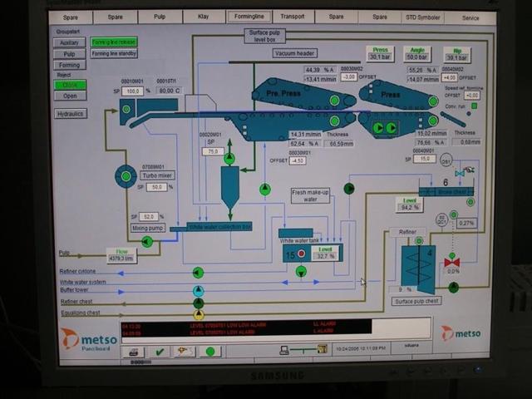Select the red control valve symbol
532x399 pixels.
coord(452,261)
